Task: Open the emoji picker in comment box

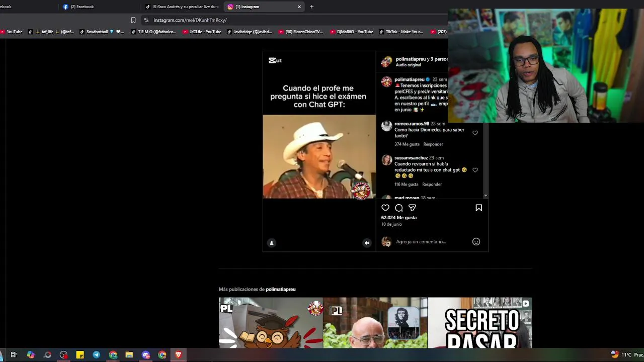Action: [476, 242]
